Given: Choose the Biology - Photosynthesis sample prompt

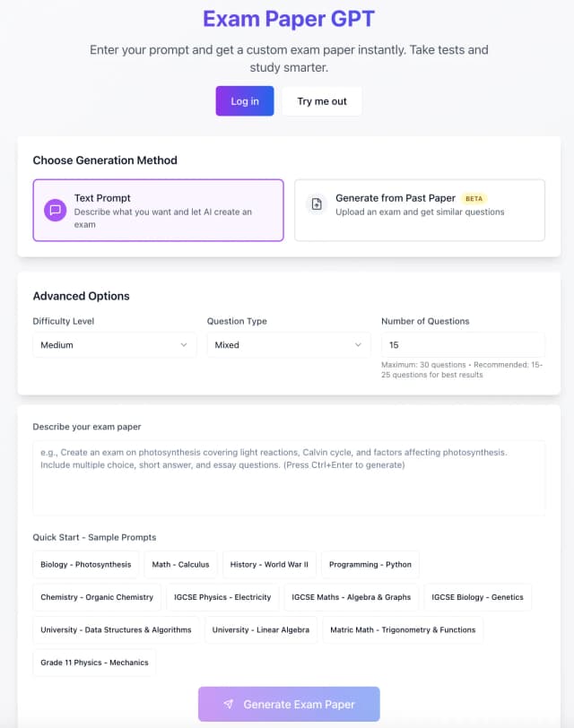Looking at the screenshot, I should [86, 565].
